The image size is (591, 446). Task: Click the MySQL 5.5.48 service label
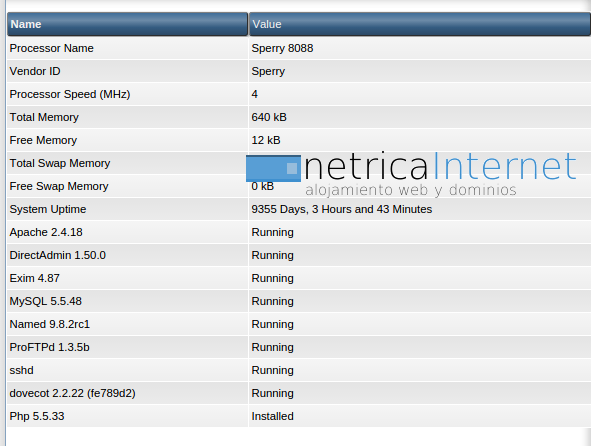45,301
